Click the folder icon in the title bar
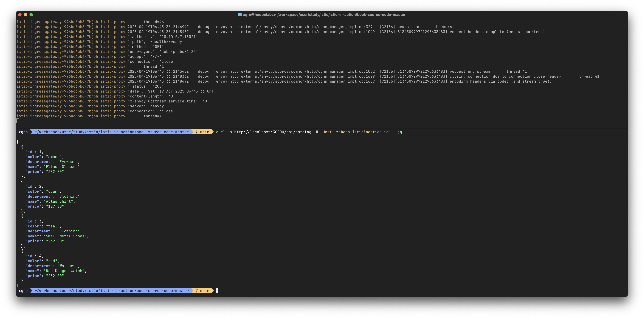Viewport: 644px width, 318px height. [x=239, y=14]
